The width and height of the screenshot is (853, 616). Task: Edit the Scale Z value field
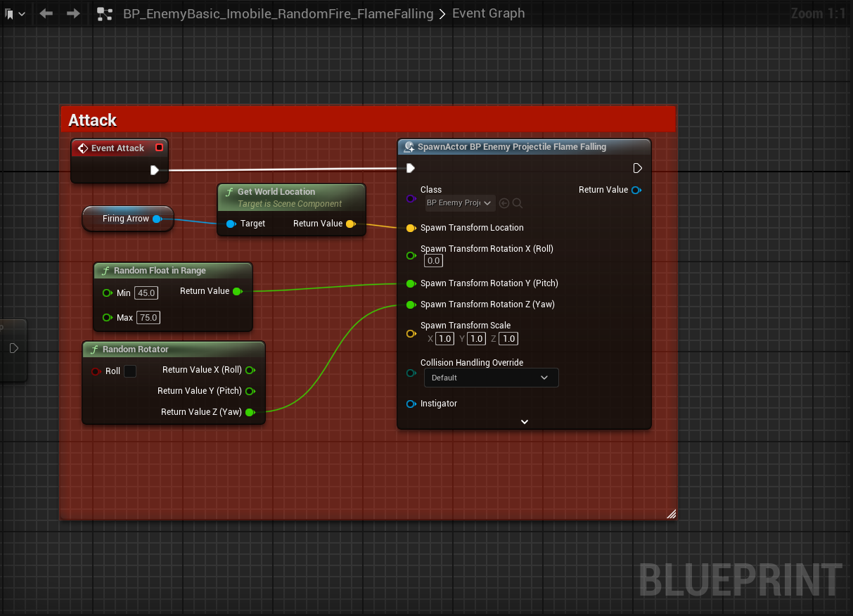[x=508, y=339]
